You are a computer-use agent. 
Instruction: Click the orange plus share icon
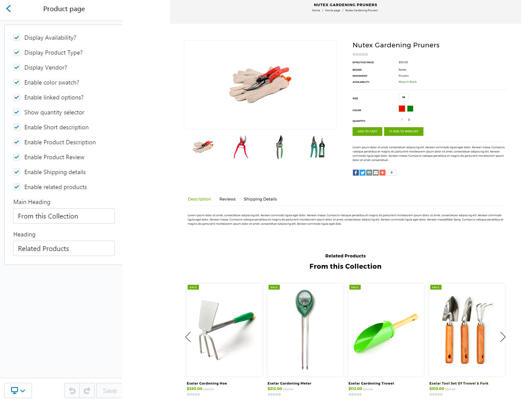(383, 173)
